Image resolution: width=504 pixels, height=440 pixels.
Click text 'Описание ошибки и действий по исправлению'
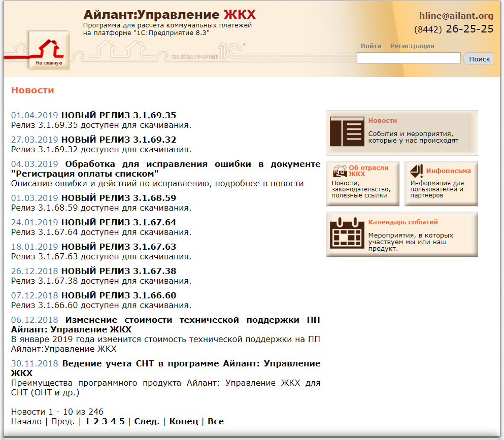(x=157, y=184)
